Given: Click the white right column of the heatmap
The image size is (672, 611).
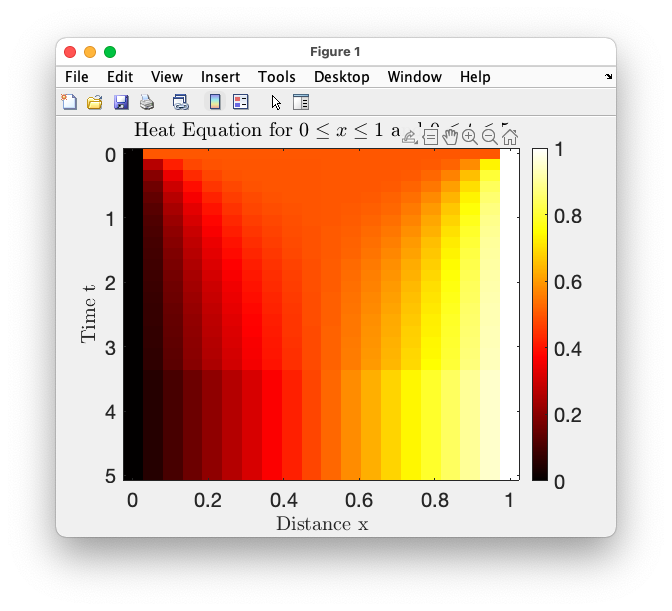Looking at the screenshot, I should tap(510, 314).
